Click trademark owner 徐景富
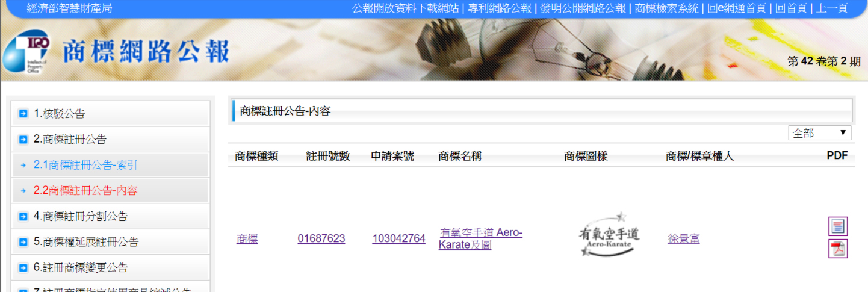Screen dimensions: 868x292 tap(684, 239)
